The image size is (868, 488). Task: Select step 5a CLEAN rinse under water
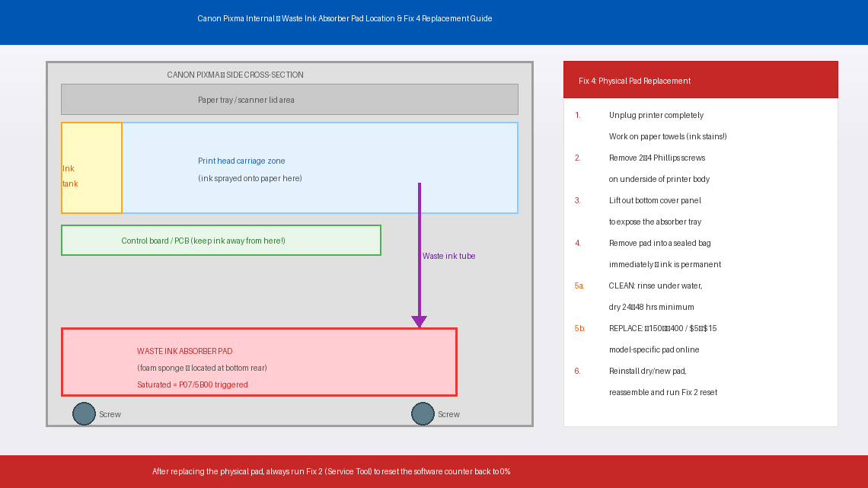click(x=655, y=286)
